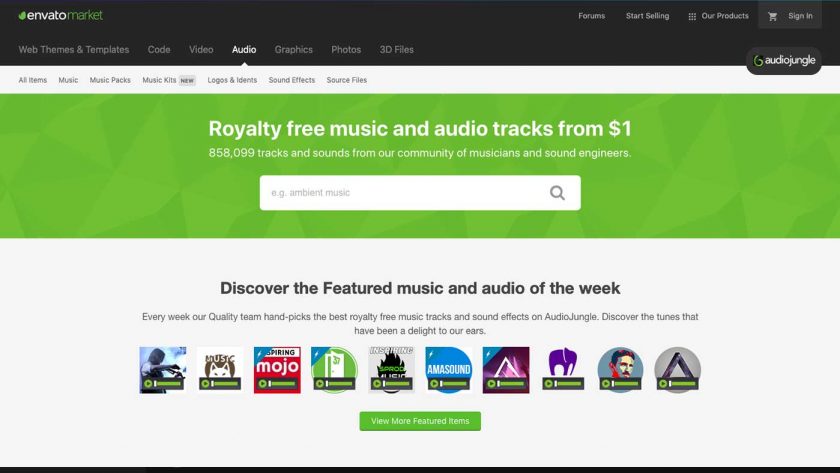
Task: Open the Sound Effects category
Action: click(x=292, y=80)
